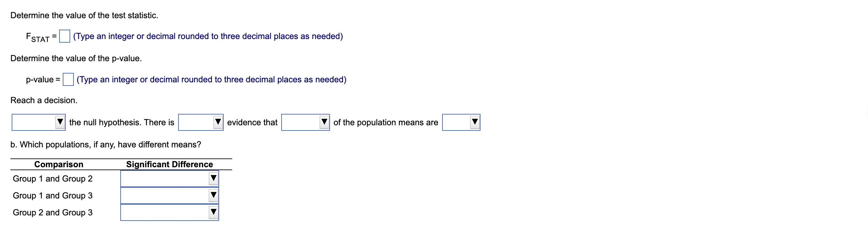The width and height of the screenshot is (868, 231).
Task: Click the 'Reach a decision' heading text
Action: coord(44,100)
